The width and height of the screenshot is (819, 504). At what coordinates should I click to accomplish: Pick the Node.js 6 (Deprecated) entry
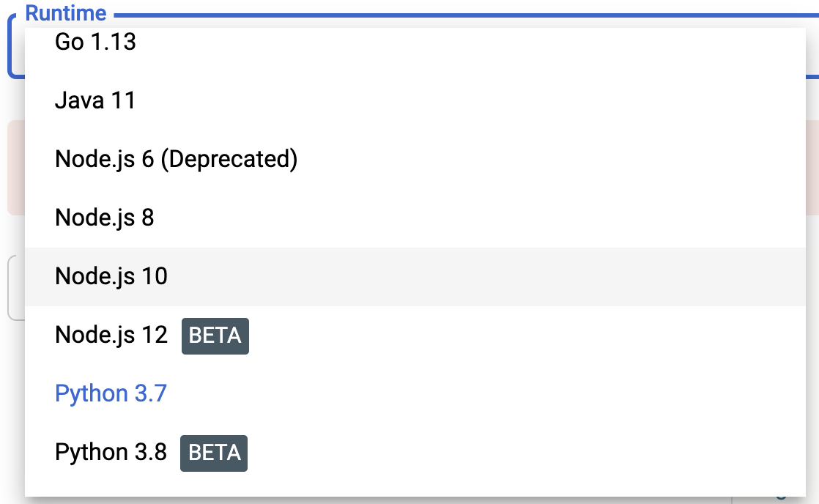[x=415, y=159]
